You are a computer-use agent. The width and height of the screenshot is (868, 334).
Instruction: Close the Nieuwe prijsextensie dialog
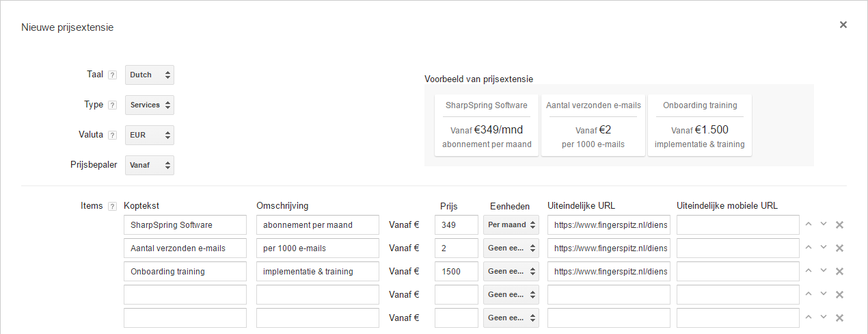click(x=843, y=25)
